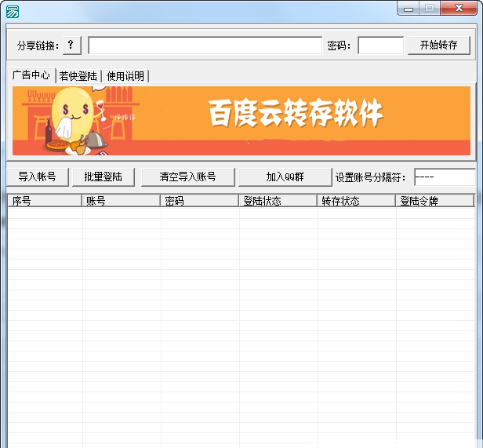Viewport: 483px width, 448px height.
Task: Click the 清空导入账号 button
Action: click(188, 177)
